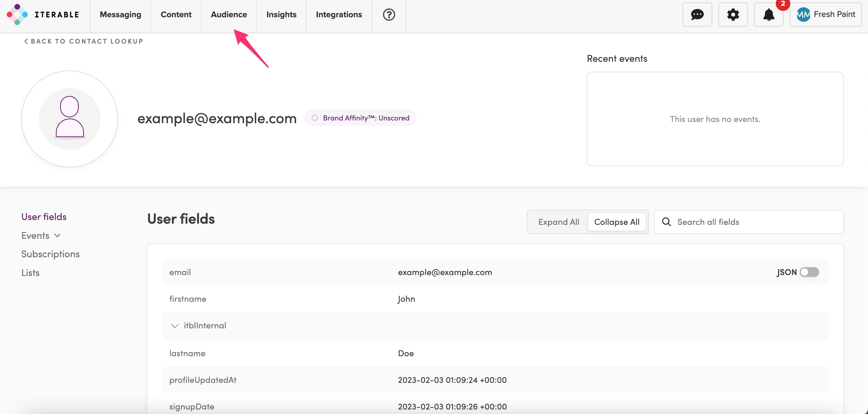Expand the itblInternal field
Image resolution: width=868 pixels, height=414 pixels.
(175, 326)
